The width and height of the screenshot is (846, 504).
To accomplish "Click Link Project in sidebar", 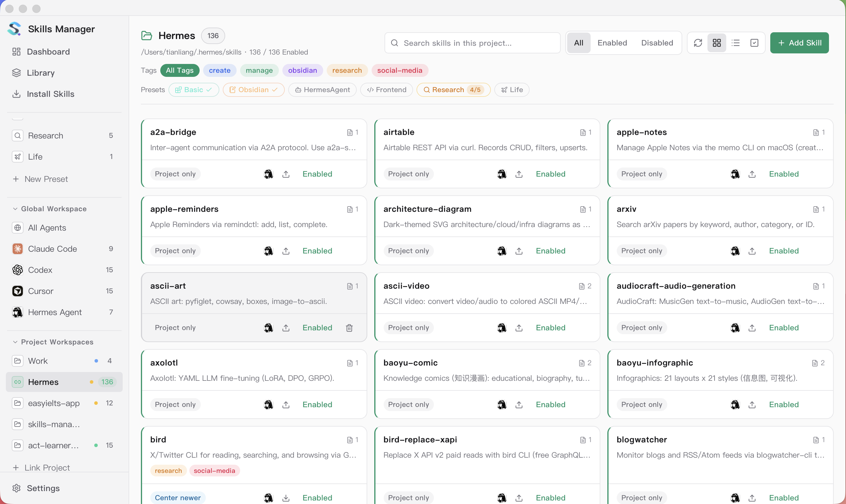I will coord(41,468).
